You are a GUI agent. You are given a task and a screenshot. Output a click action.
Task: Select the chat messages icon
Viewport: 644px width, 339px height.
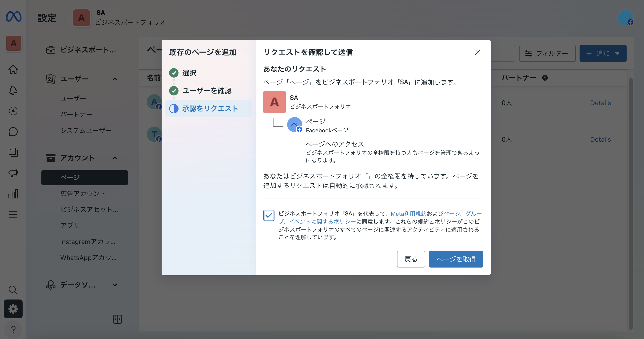click(13, 132)
